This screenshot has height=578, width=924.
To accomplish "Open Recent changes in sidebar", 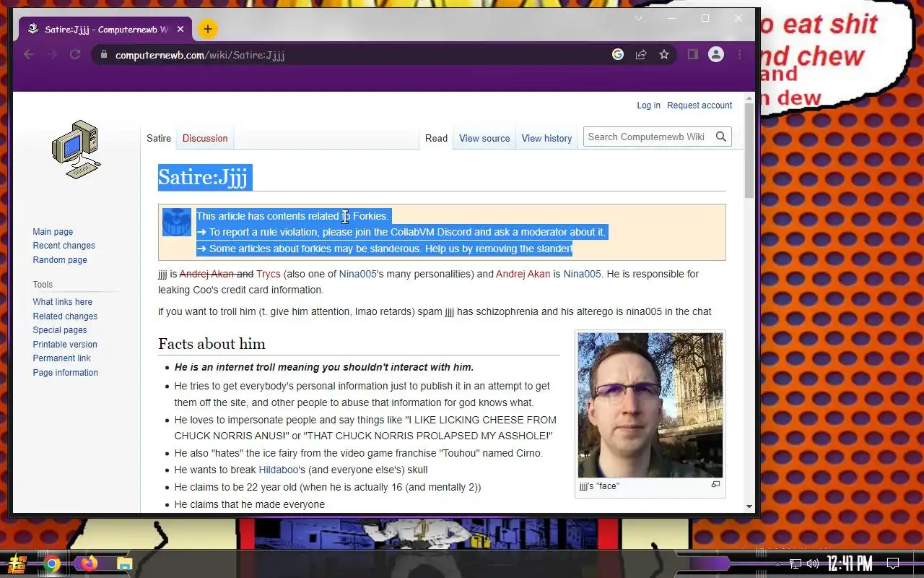I will coord(64,246).
